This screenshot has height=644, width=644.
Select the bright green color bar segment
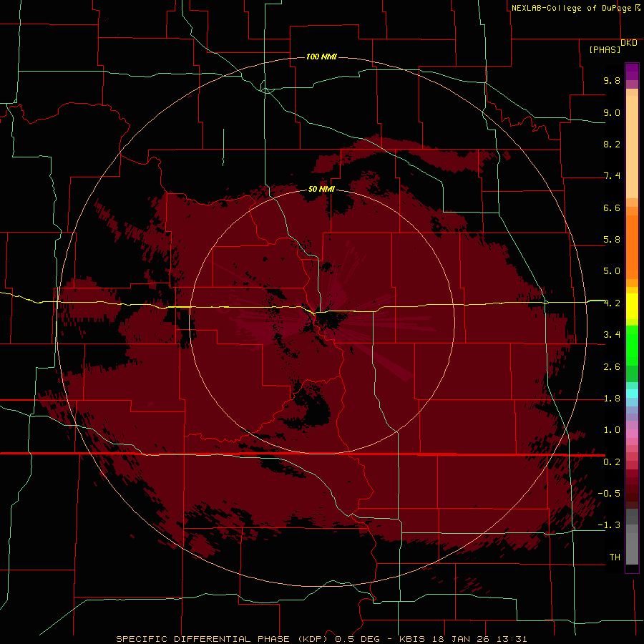pos(632,345)
